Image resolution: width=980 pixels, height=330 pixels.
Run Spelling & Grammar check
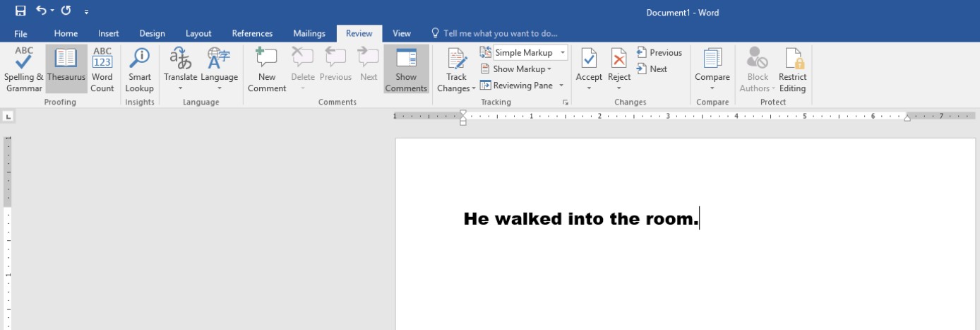coord(24,69)
